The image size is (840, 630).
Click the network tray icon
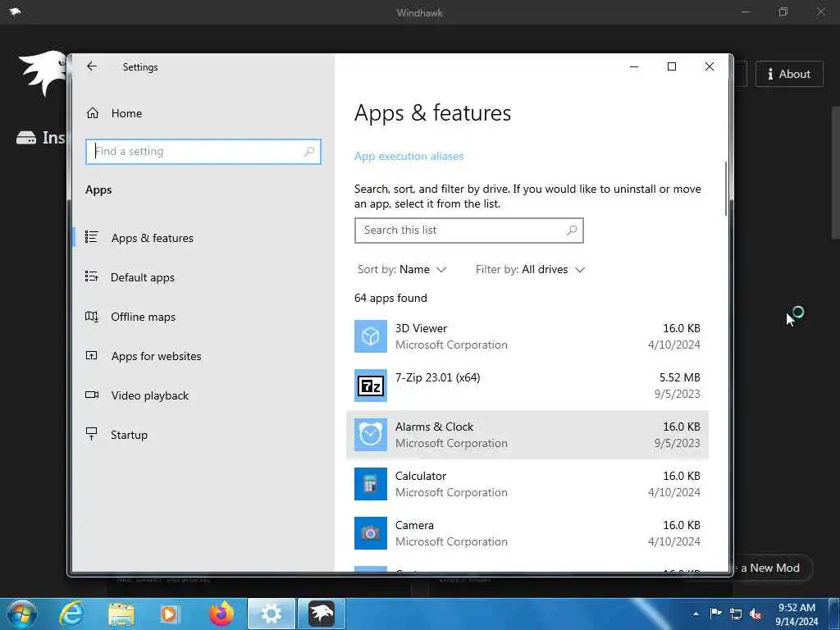tap(736, 614)
